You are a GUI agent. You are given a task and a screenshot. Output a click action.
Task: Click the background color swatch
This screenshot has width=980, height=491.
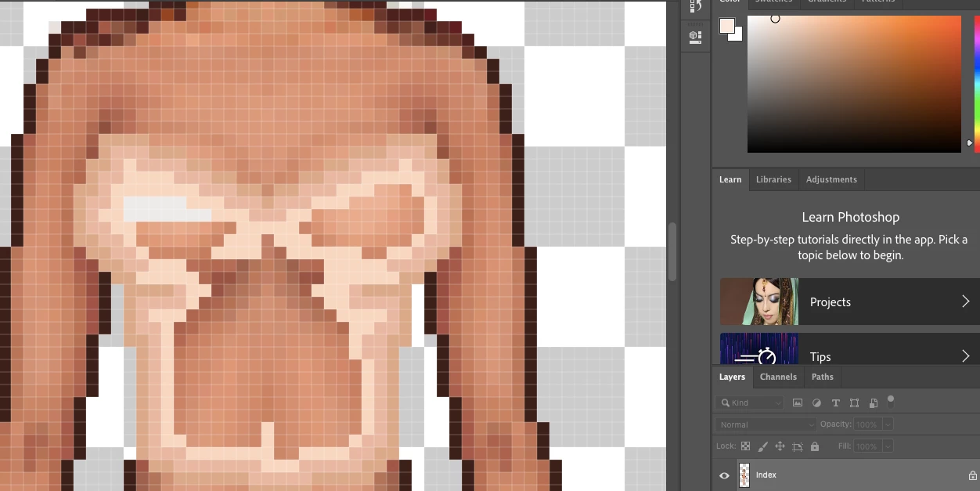point(737,35)
